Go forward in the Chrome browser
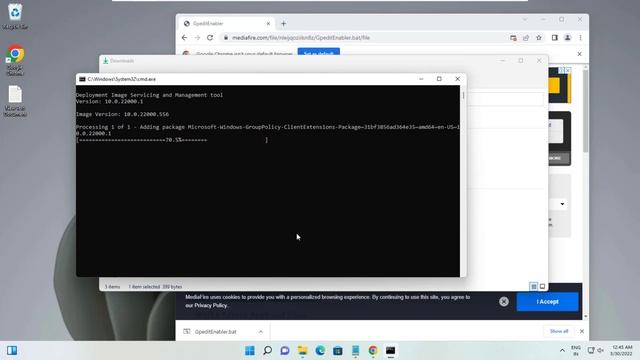This screenshot has width=640, height=360. (x=197, y=38)
